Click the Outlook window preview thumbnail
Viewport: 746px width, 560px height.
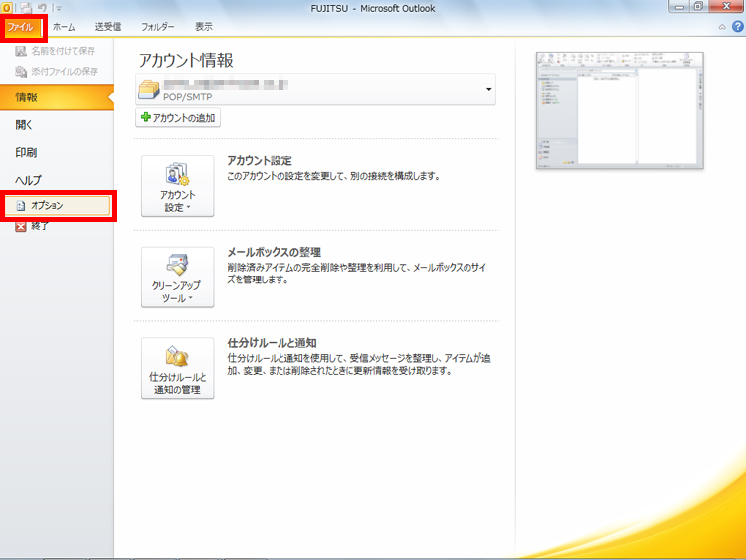(x=620, y=110)
